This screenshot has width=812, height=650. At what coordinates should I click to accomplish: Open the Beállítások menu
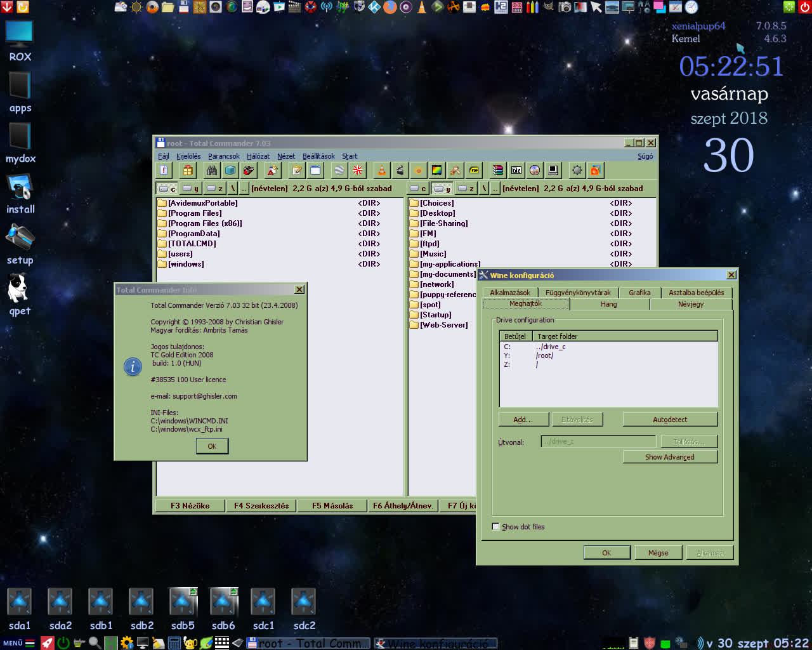(x=318, y=156)
